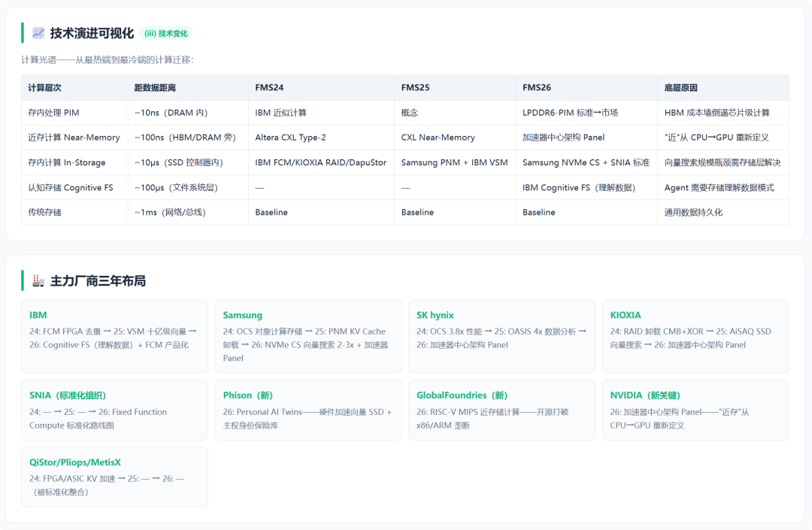Image resolution: width=812 pixels, height=530 pixels.
Task: Click the 技术演进可视化 heading
Action: click(92, 33)
